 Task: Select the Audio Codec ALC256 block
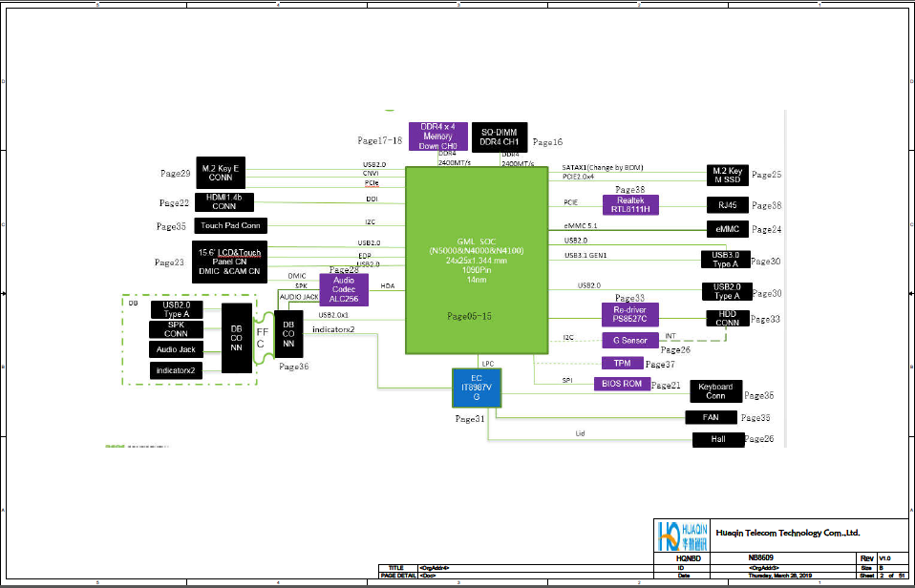[x=344, y=290]
